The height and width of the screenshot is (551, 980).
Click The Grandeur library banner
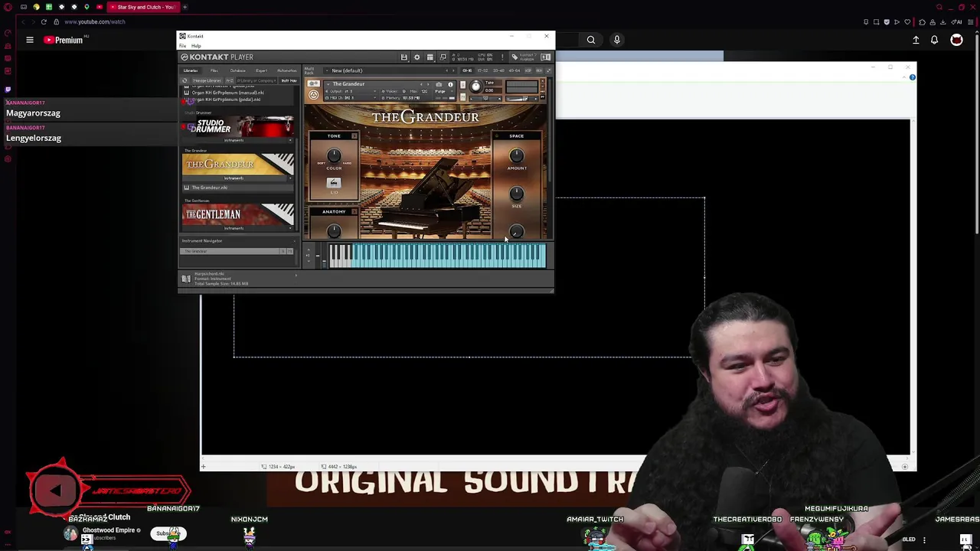pyautogui.click(x=238, y=164)
